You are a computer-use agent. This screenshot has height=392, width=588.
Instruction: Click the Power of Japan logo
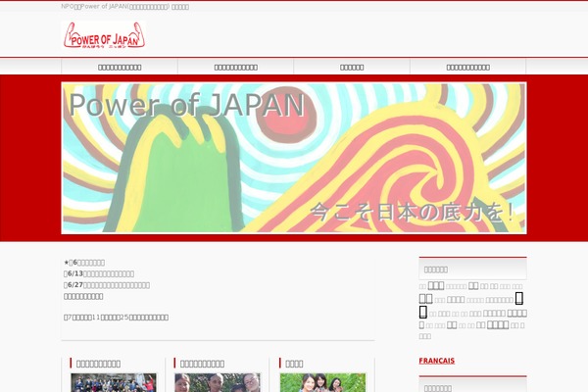(104, 35)
